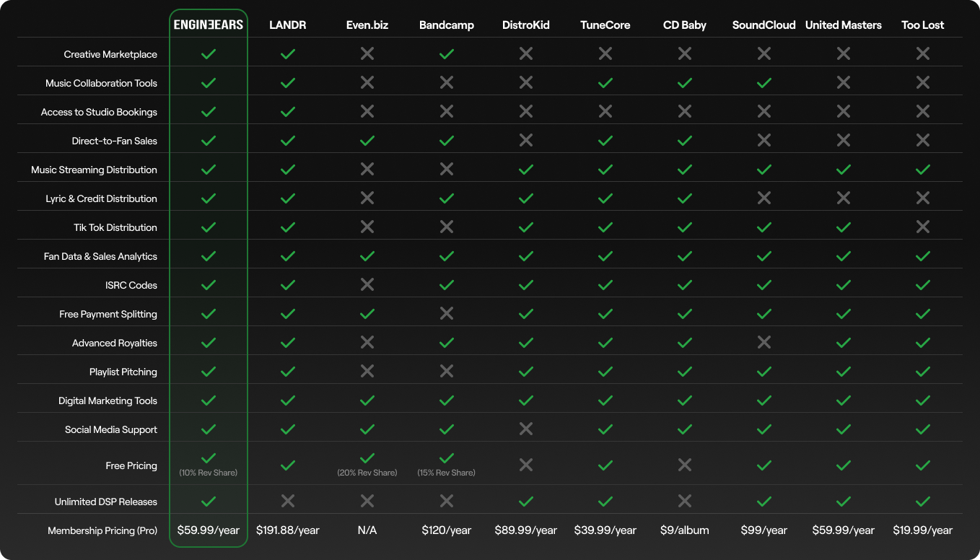
Task: Select the SoundCloud column header
Action: click(x=764, y=25)
